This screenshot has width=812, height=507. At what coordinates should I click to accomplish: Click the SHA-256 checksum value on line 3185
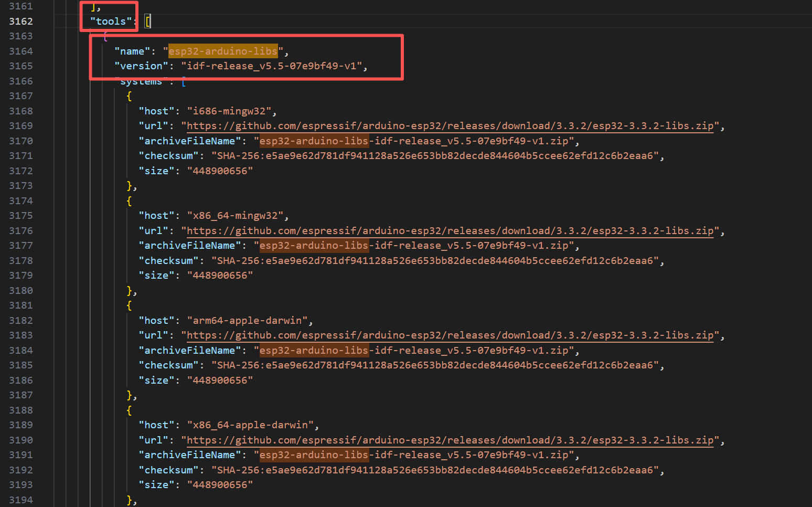tap(435, 365)
